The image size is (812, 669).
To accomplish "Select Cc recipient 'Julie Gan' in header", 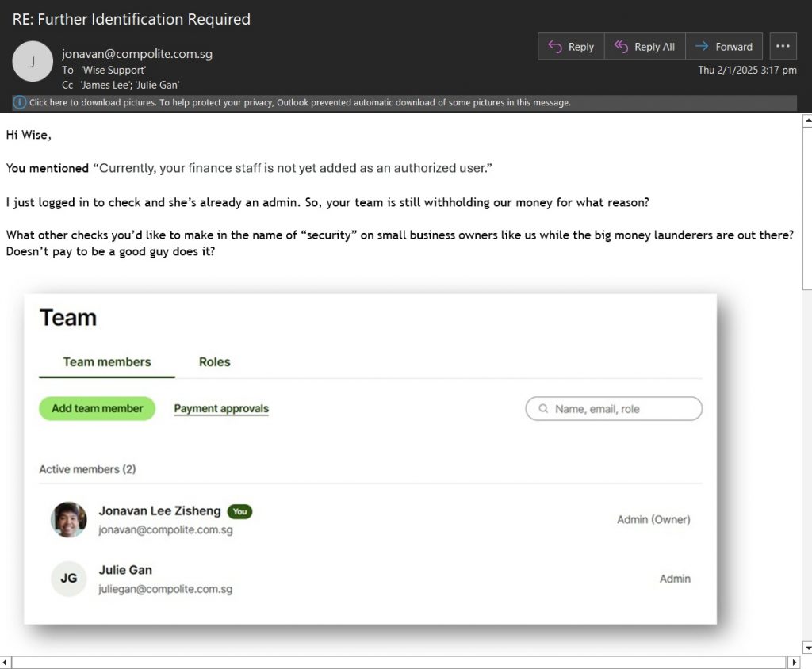I will tap(158, 85).
